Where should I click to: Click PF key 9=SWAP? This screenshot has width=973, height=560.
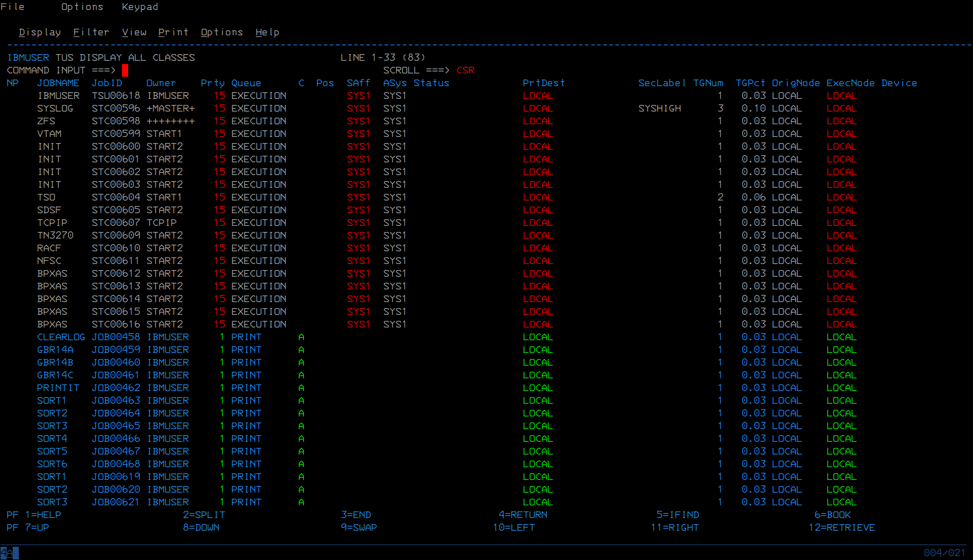(x=358, y=527)
